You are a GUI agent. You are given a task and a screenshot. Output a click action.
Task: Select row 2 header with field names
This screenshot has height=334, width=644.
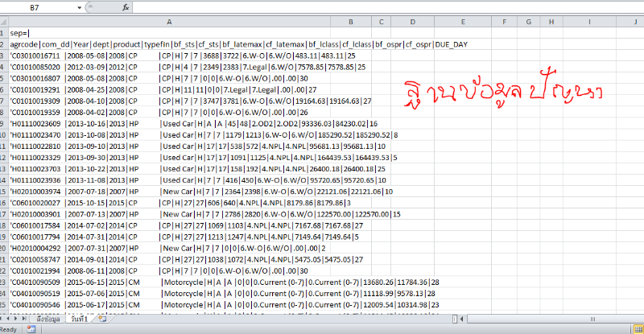tap(4, 43)
